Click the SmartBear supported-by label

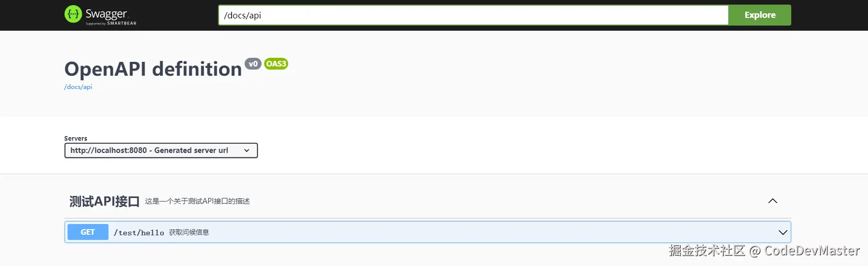click(x=111, y=23)
